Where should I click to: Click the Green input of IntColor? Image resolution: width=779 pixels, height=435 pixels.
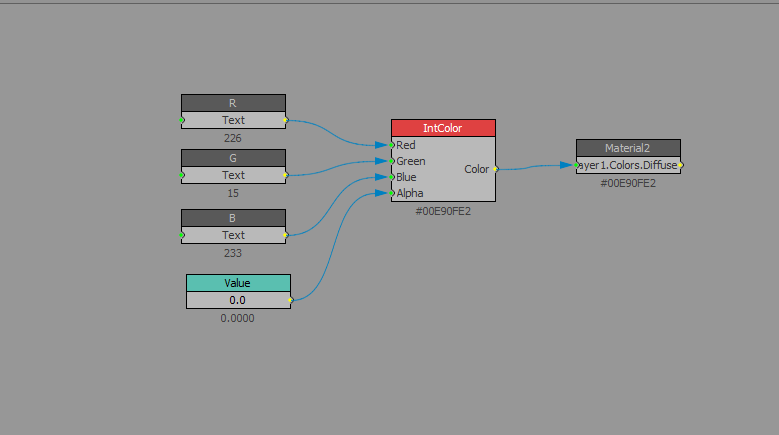tap(411, 161)
